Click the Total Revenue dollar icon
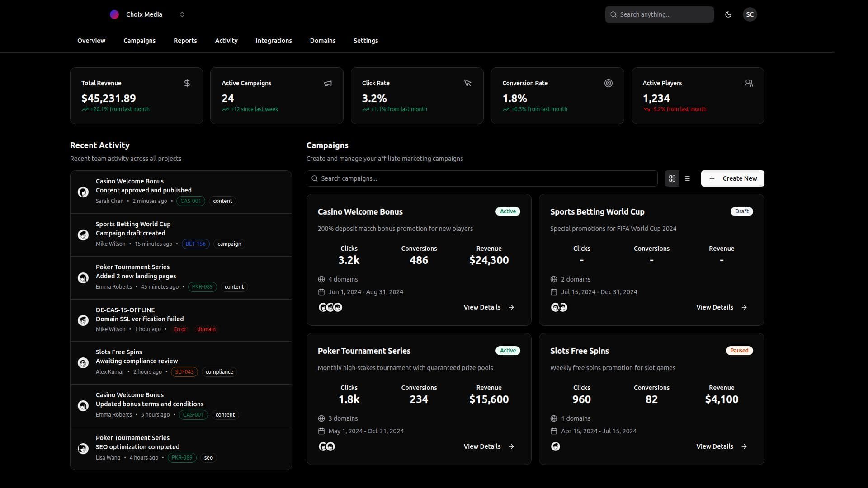This screenshot has height=488, width=868. point(187,83)
